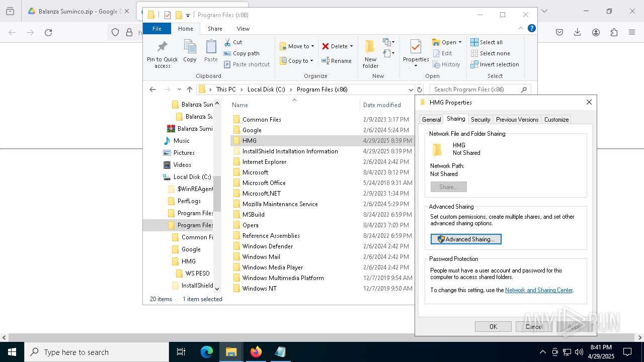Switch to the Home ribbon tab
The image size is (644, 362).
(185, 29)
